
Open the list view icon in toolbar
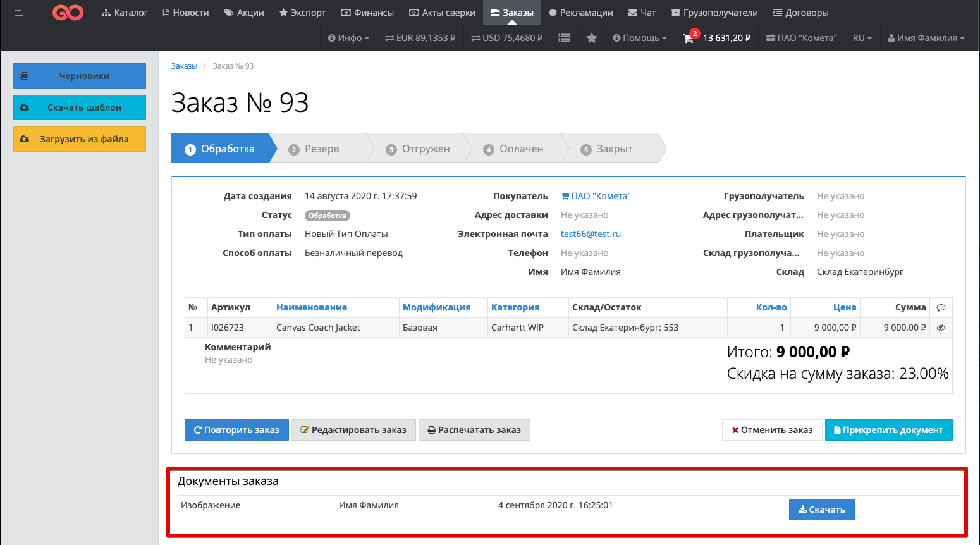(x=565, y=38)
